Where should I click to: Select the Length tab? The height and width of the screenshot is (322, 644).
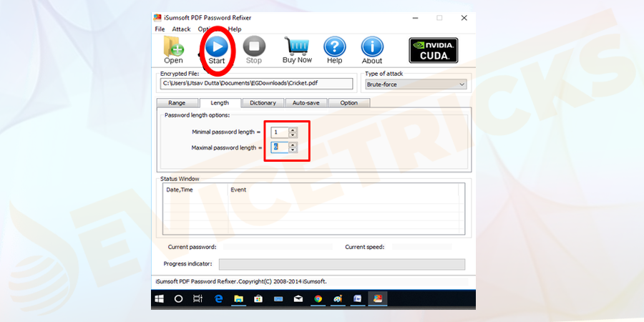(x=220, y=102)
